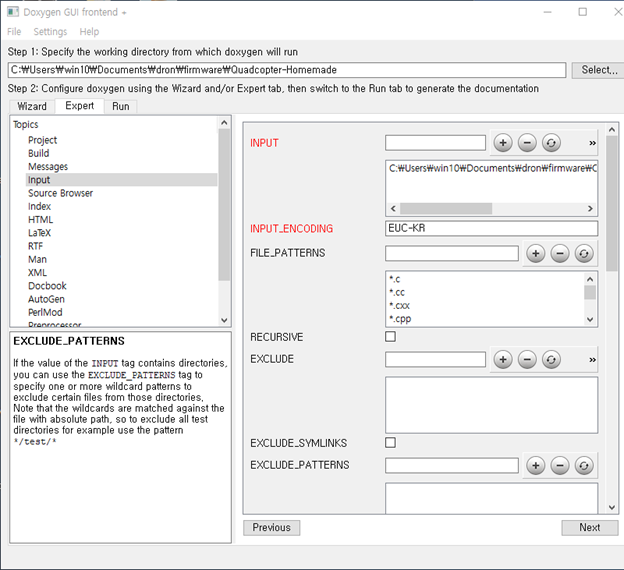Click the INPUT text entry field
This screenshot has height=570, width=624.
pos(435,143)
